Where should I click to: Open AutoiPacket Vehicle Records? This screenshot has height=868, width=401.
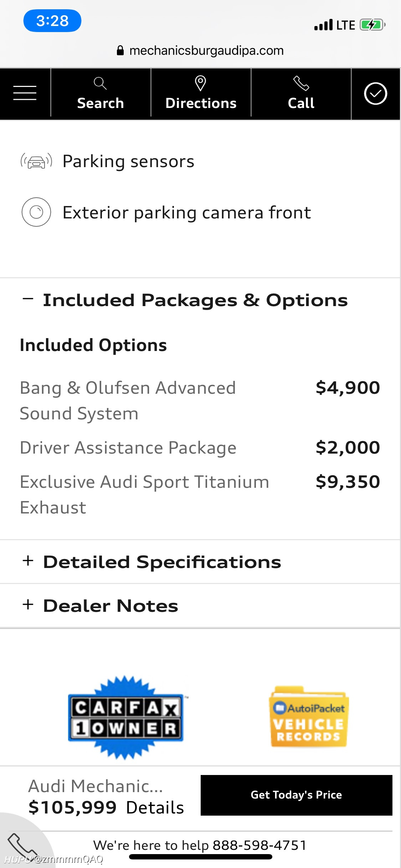coord(309,717)
